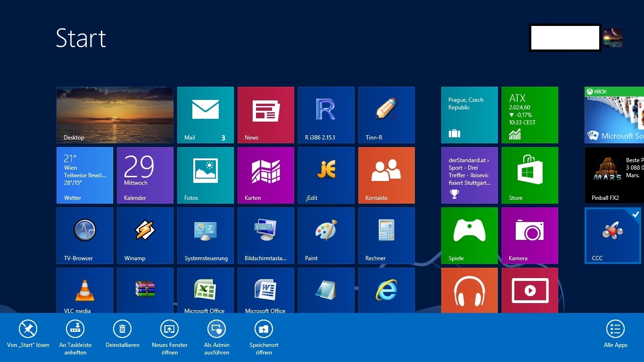The image size is (644, 362).
Task: Open the Rechner calculator tile
Action: pos(387,236)
